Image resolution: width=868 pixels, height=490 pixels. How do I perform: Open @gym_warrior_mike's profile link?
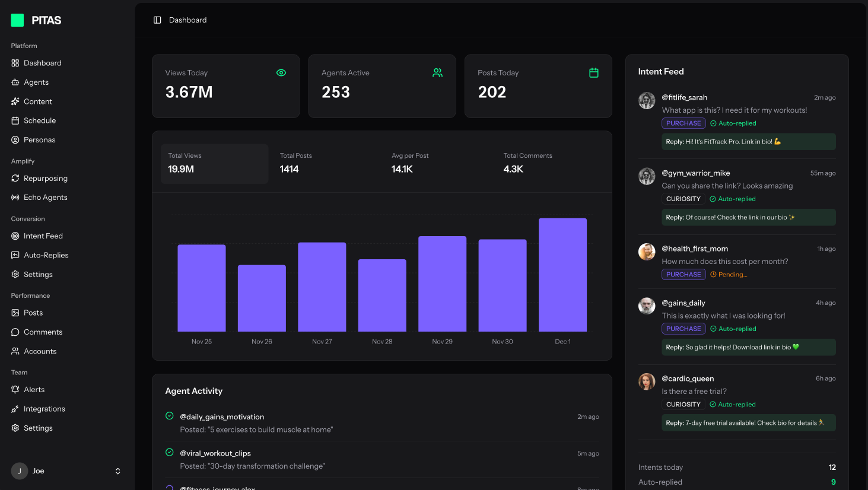(696, 173)
